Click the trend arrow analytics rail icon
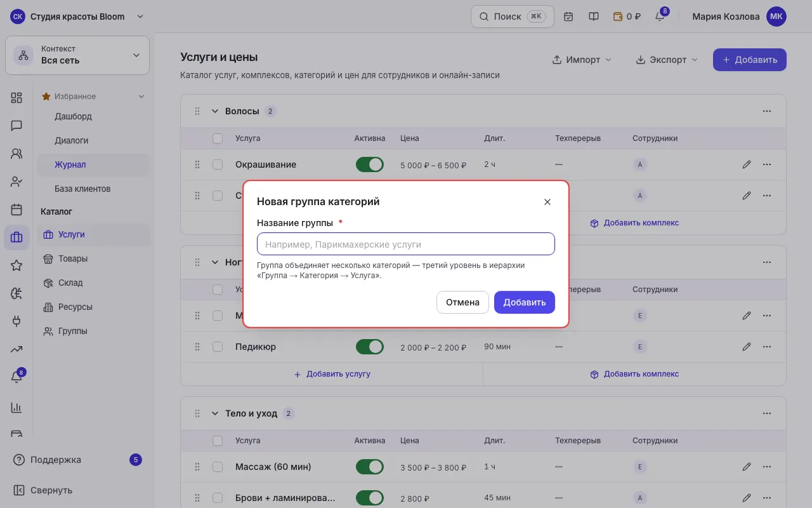The height and width of the screenshot is (508, 812). (x=16, y=349)
